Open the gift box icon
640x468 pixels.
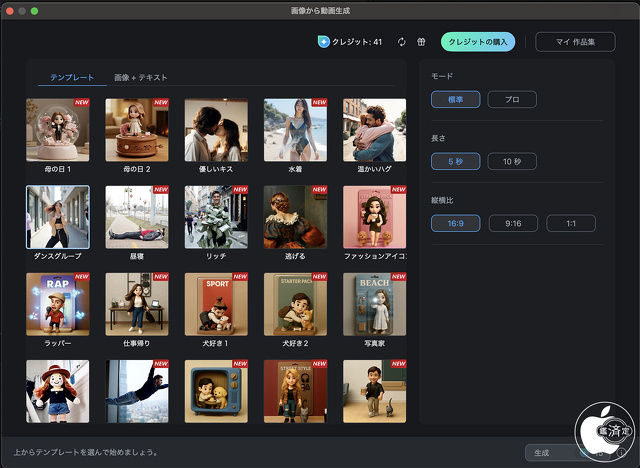tap(421, 42)
